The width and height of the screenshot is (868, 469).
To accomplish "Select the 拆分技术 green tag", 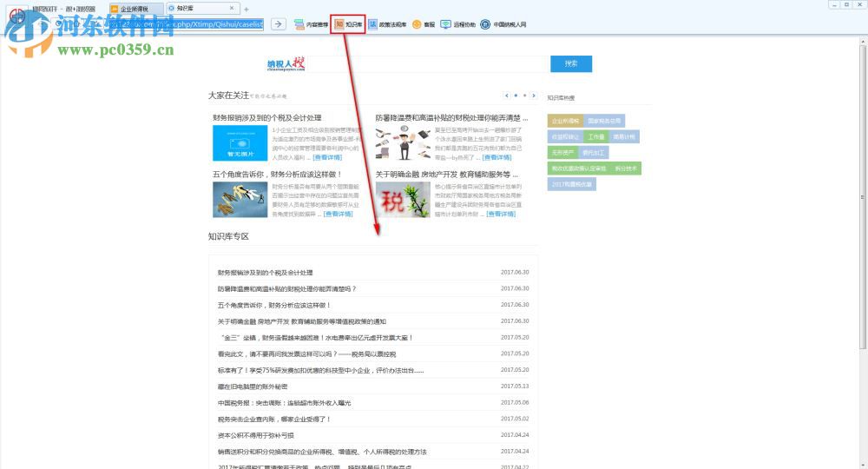I will click(626, 168).
